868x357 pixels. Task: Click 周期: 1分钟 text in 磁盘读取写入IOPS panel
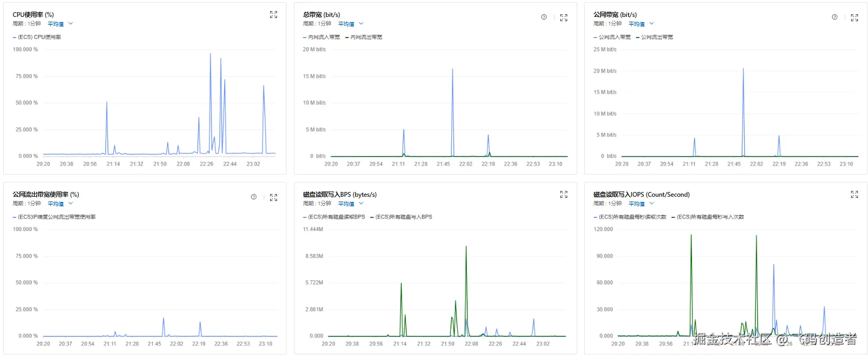click(608, 204)
